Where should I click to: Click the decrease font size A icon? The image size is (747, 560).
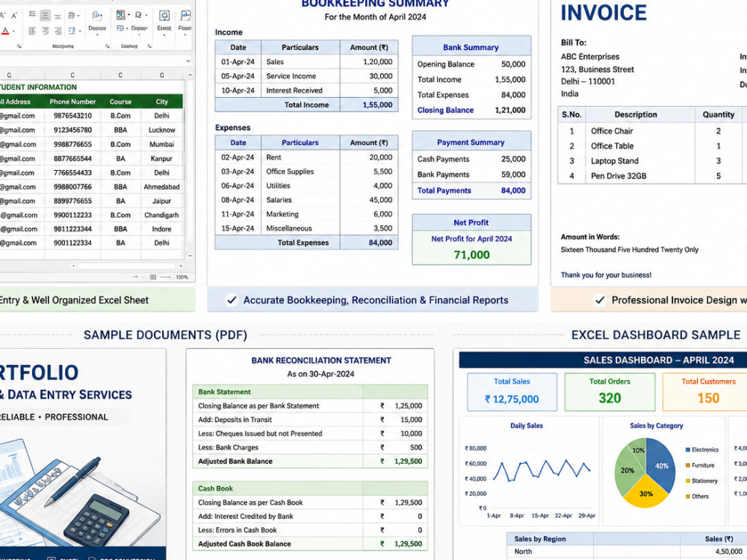point(13,15)
